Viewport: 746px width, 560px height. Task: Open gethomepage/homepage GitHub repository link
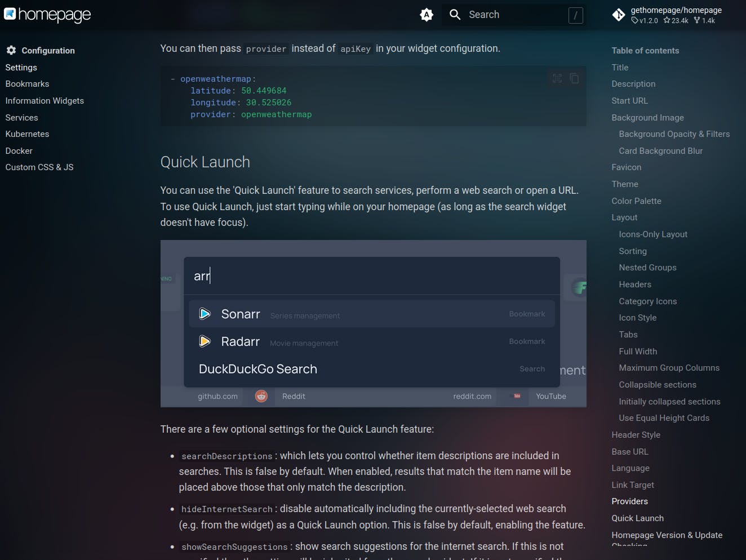675,15
